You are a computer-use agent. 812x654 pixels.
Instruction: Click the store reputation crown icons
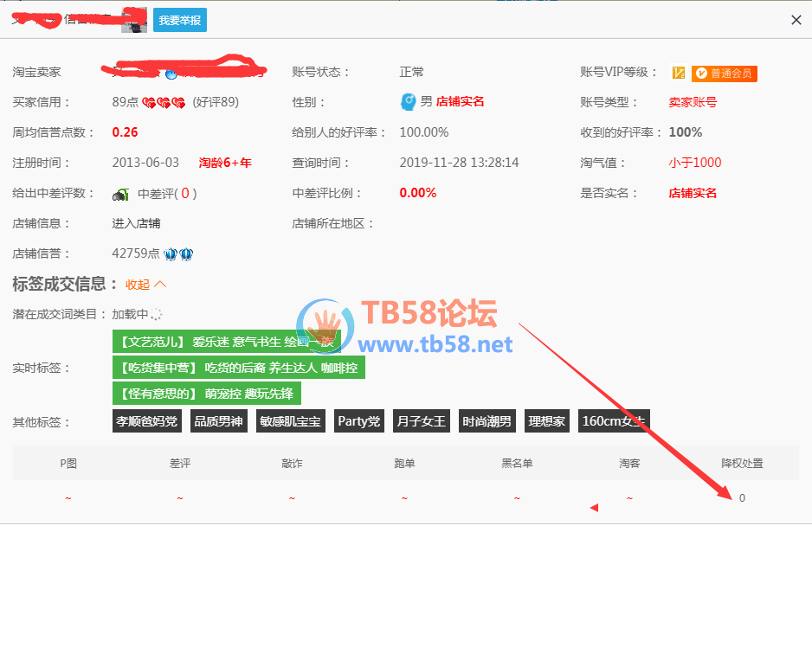coord(178,254)
